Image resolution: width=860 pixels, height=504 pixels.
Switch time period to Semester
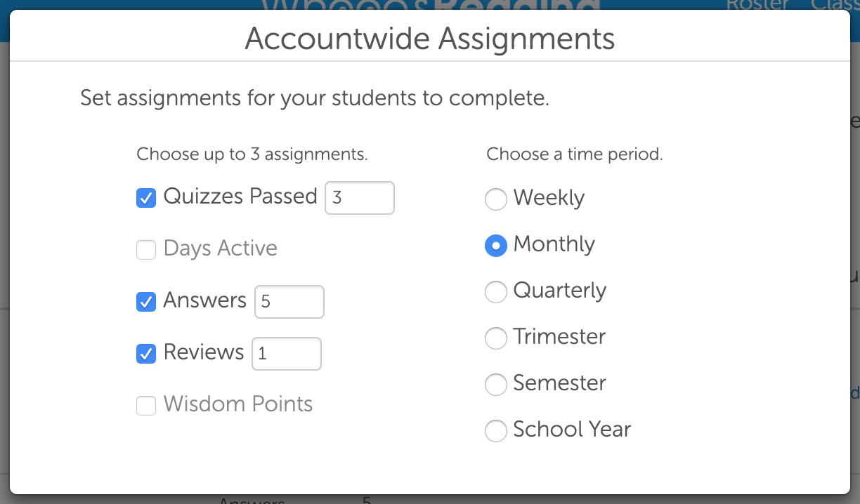(496, 385)
